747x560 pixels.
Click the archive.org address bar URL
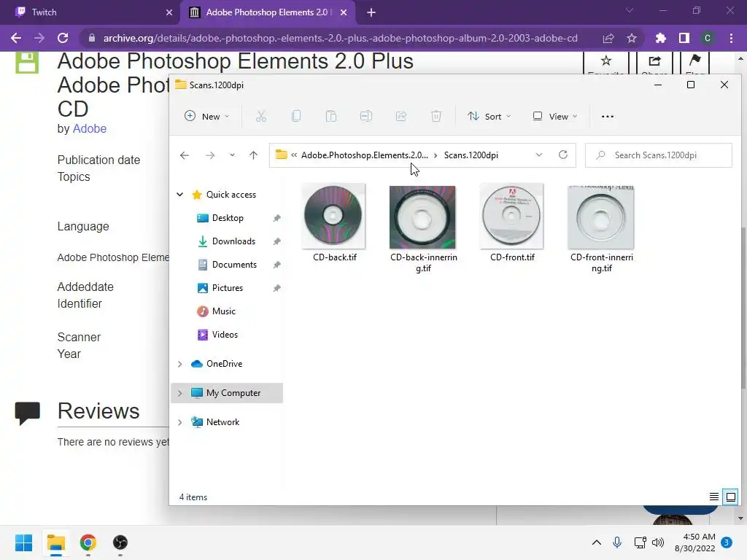point(340,38)
